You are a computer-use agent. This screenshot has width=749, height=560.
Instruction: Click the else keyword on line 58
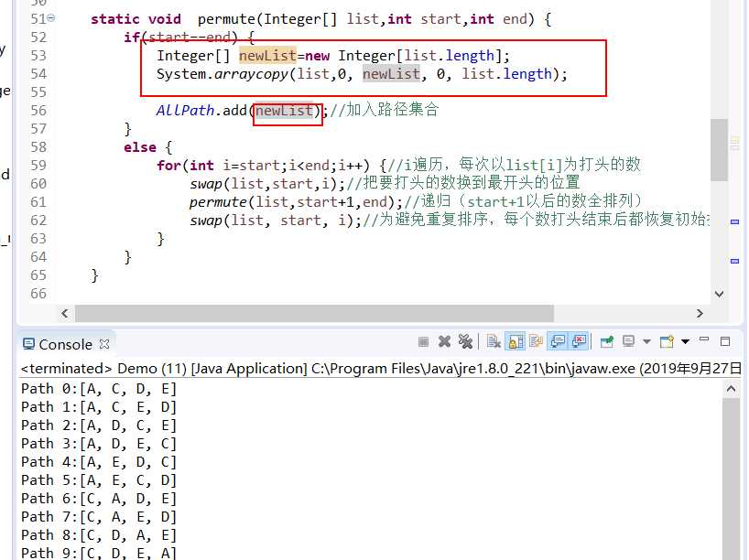click(140, 147)
